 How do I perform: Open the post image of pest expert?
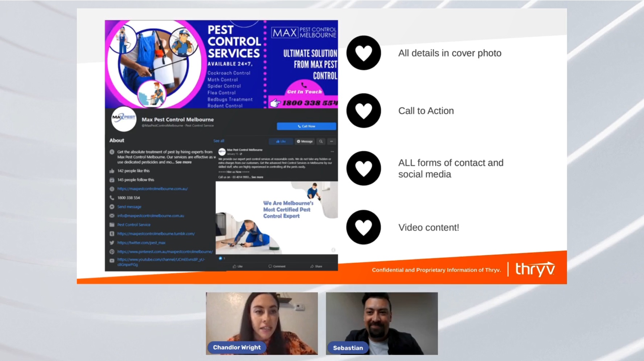276,218
